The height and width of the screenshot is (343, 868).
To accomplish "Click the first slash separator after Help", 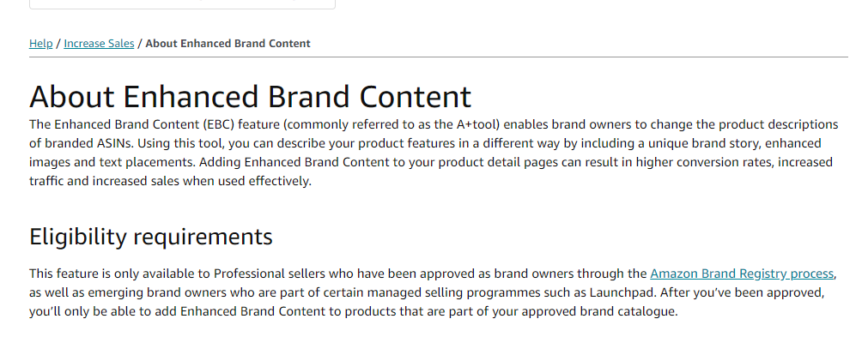I will [58, 43].
